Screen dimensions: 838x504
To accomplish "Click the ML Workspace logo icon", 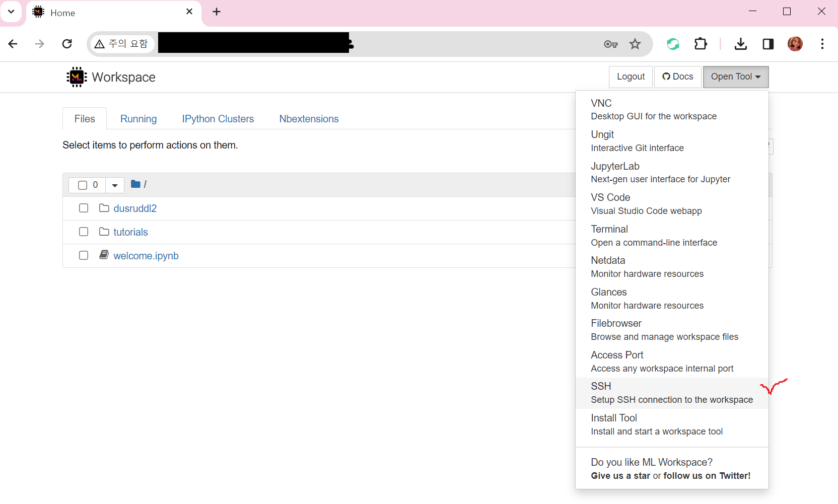I will tap(77, 77).
